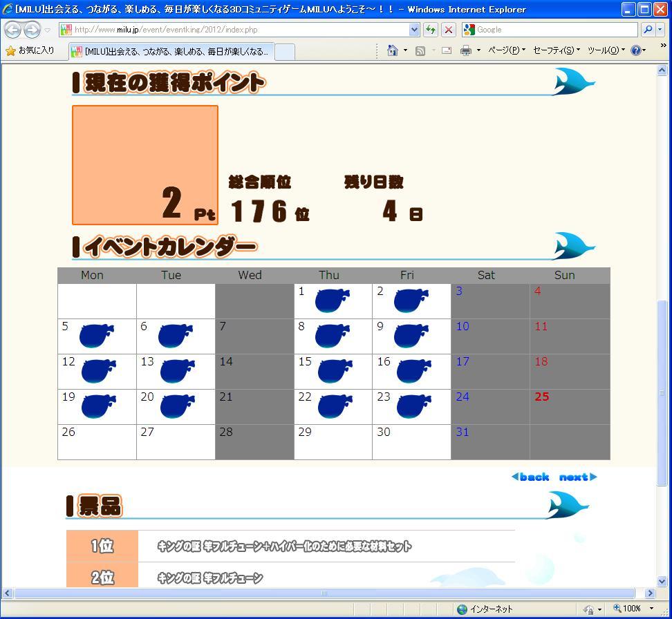672x619 pixels.
Task: Click the horizontal scrollbar right arrow
Action: 650,593
